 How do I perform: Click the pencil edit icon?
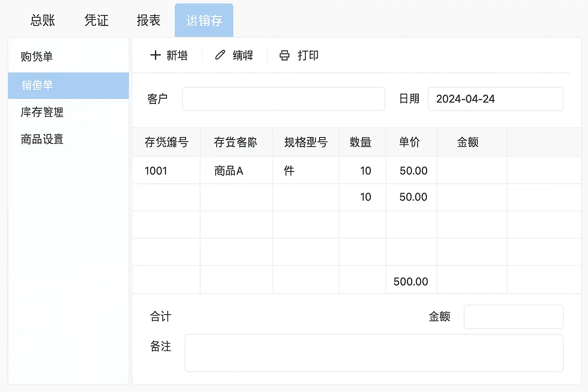[220, 55]
